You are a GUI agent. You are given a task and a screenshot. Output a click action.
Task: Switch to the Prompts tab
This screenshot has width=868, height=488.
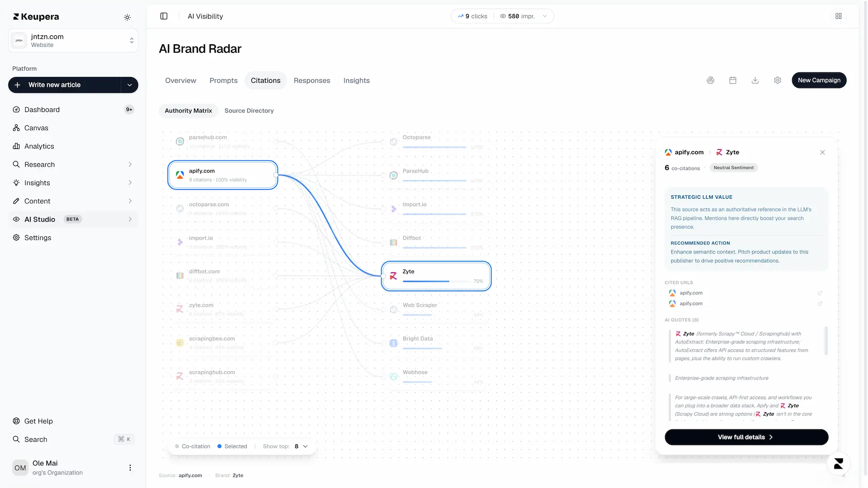[223, 80]
